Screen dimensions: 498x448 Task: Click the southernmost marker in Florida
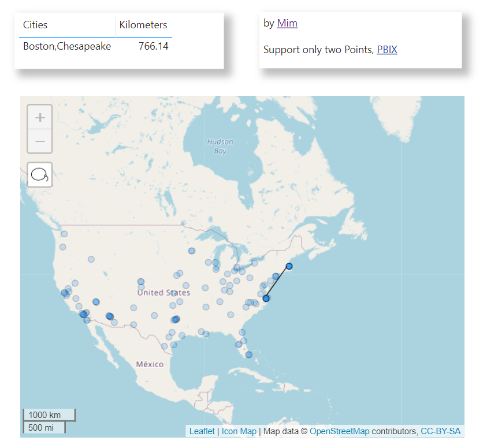tap(248, 354)
